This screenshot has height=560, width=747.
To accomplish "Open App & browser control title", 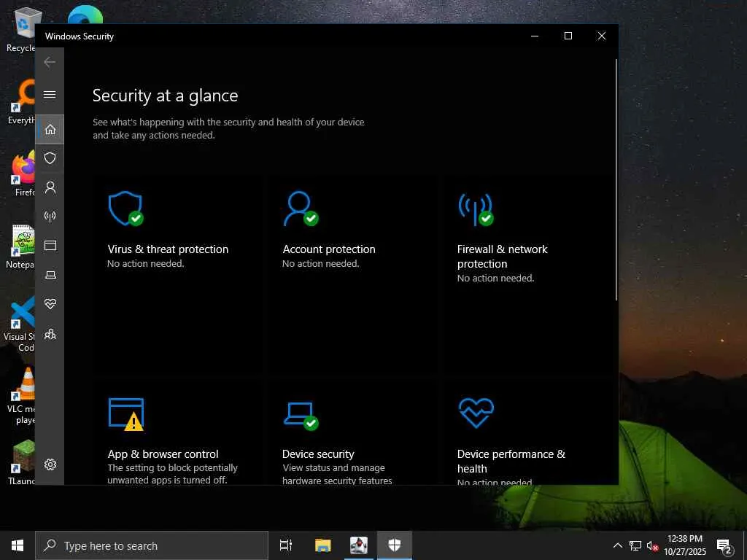I will point(163,454).
